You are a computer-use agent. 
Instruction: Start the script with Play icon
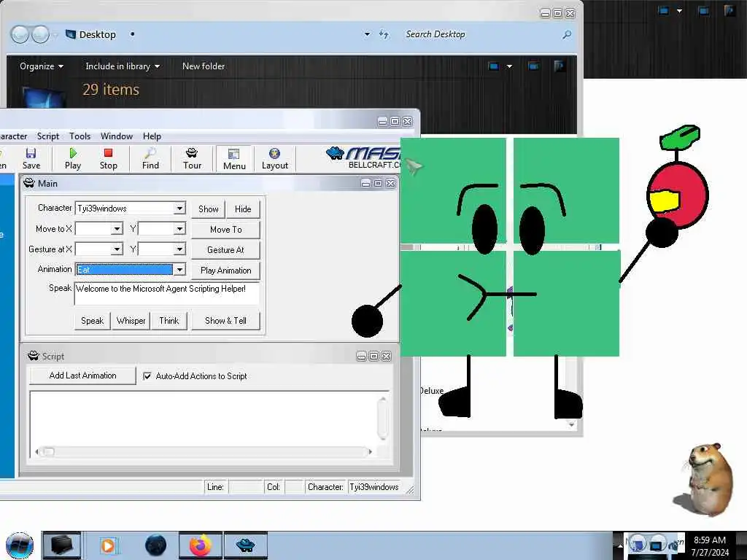tap(72, 158)
